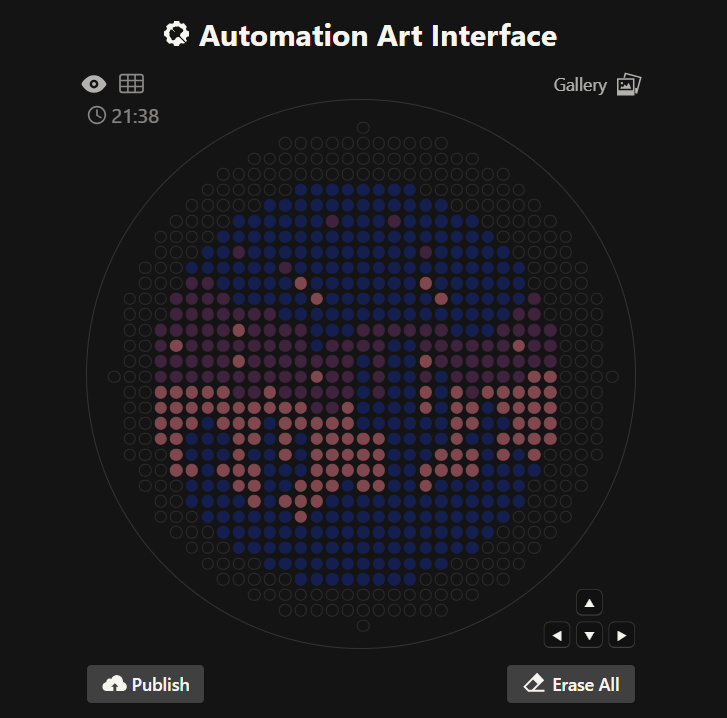This screenshot has width=727, height=718.
Task: Toggle the single bottommost dot of canvas
Action: click(x=363, y=625)
